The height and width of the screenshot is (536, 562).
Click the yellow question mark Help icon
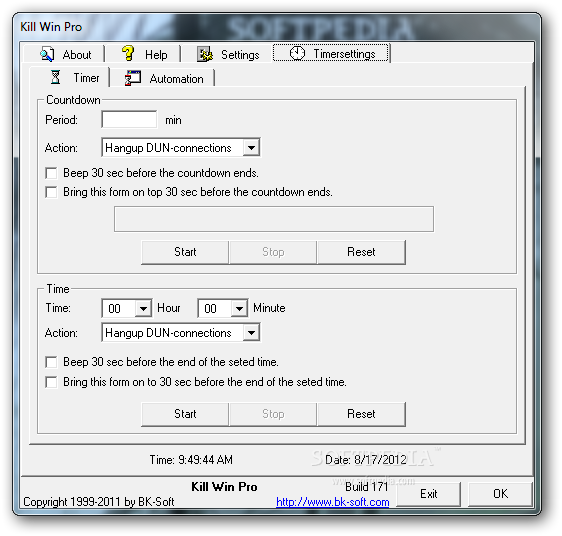tap(128, 53)
